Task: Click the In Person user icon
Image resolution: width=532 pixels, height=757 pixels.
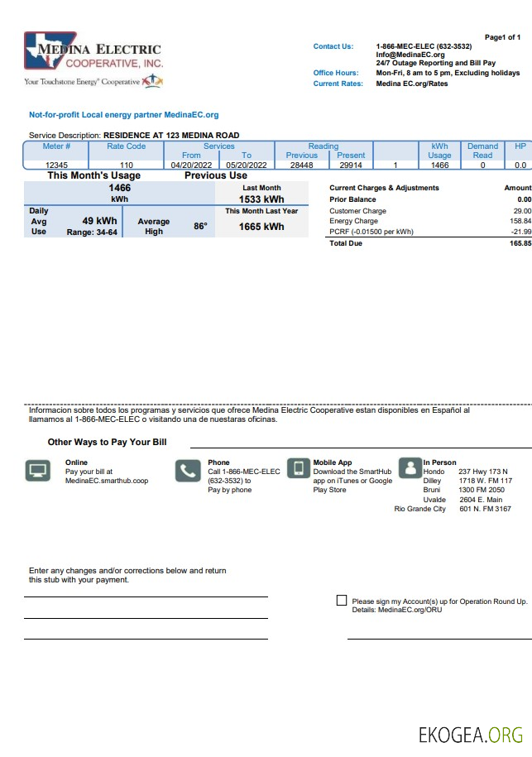Action: point(410,467)
